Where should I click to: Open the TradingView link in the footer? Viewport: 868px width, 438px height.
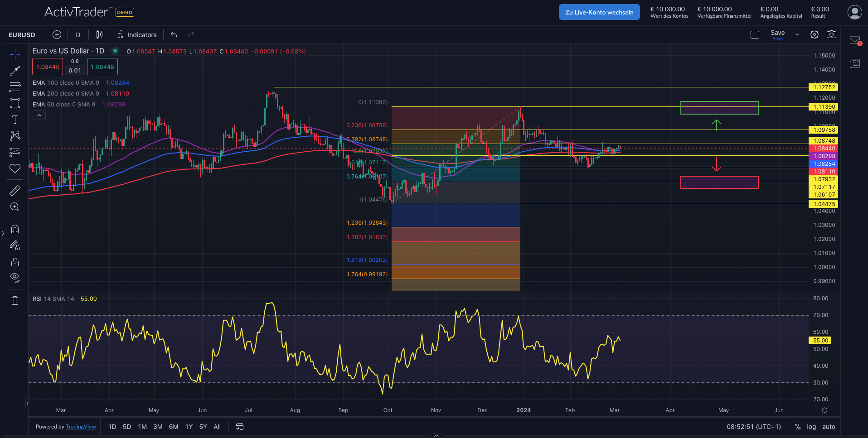coord(81,426)
